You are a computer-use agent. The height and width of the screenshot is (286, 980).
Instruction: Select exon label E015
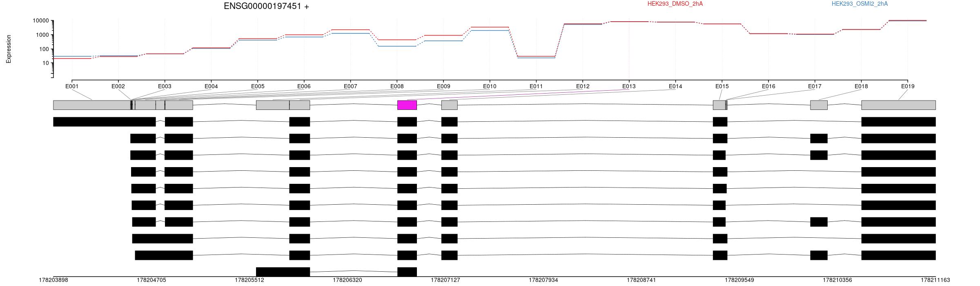(x=722, y=86)
